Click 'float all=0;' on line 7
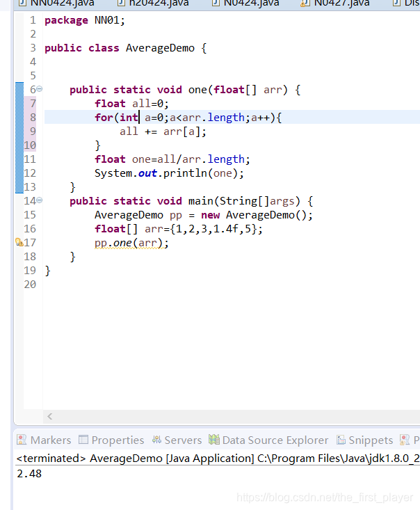This screenshot has width=420, height=510. click(131, 104)
